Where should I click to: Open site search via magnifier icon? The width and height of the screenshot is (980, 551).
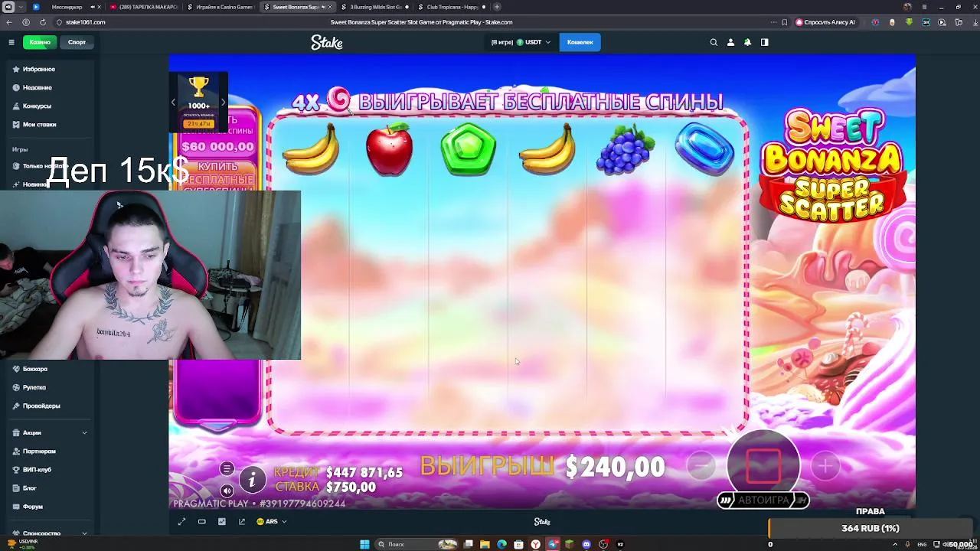click(714, 42)
